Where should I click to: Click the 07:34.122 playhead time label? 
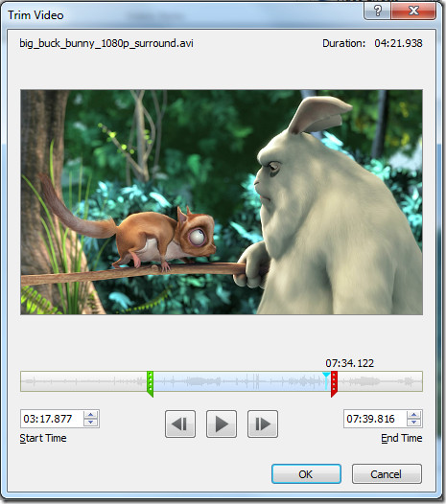[349, 363]
